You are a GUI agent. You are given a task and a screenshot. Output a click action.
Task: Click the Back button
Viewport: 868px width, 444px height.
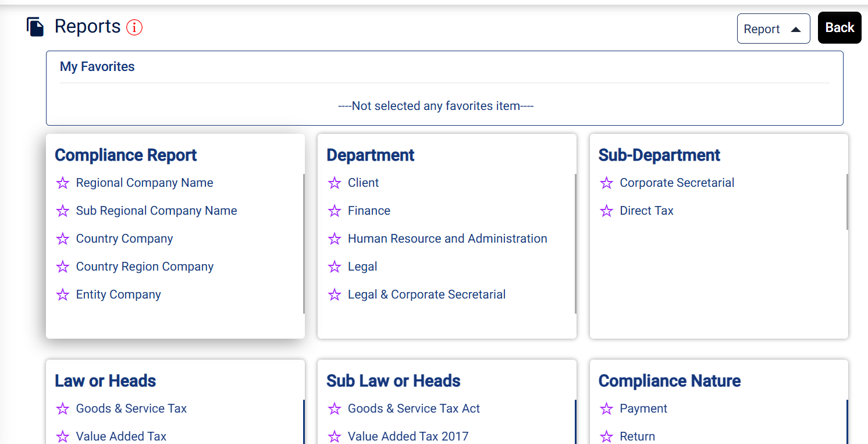tap(839, 28)
